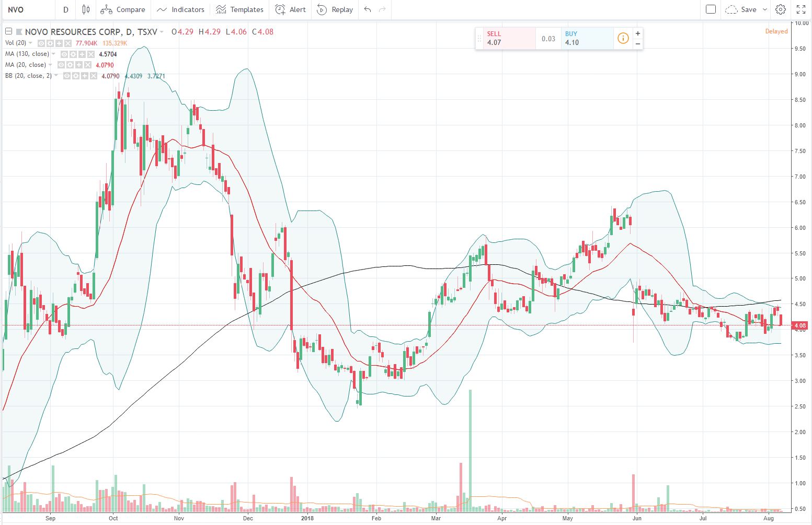This screenshot has height=525, width=812.
Task: Click the SELL 4.07 button
Action: click(x=509, y=38)
